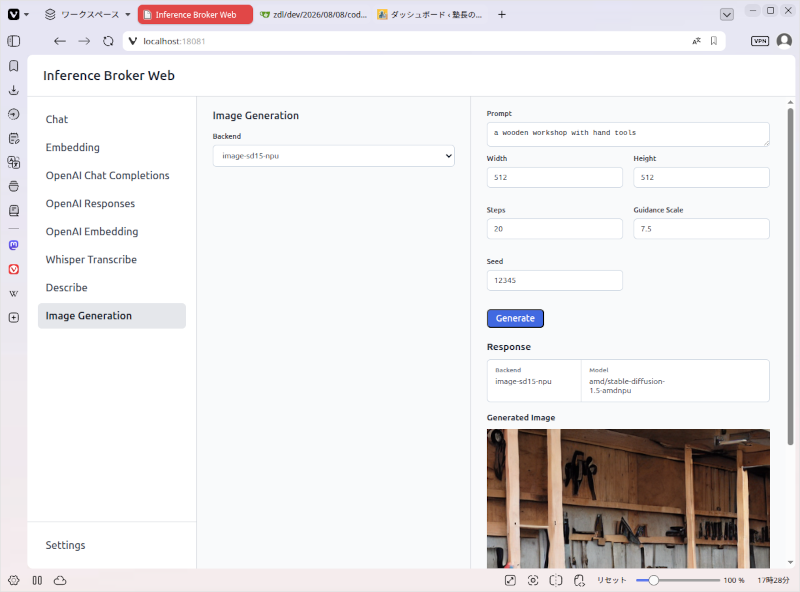Screen dimensions: 800x592
Task: Open the workspaces dropdown
Action: [x=87, y=14]
